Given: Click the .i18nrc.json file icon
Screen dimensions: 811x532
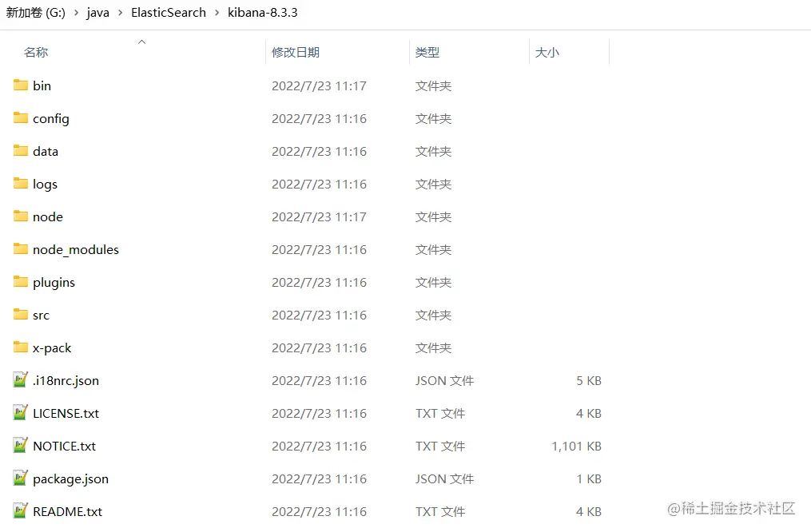Looking at the screenshot, I should coord(20,380).
